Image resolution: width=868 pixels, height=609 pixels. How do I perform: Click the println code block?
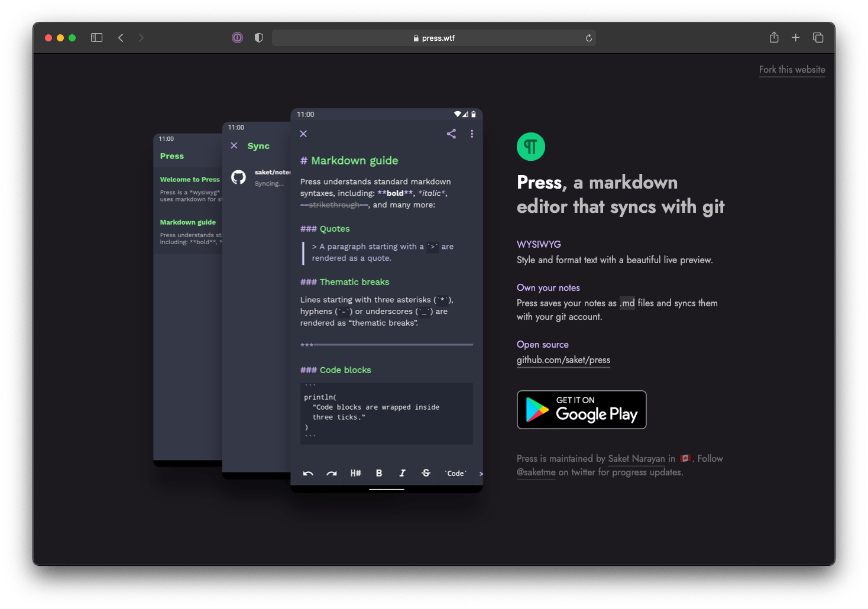[387, 413]
